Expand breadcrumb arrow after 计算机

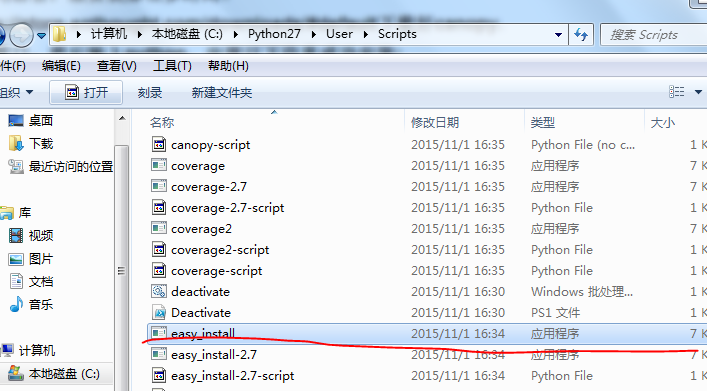coord(140,34)
